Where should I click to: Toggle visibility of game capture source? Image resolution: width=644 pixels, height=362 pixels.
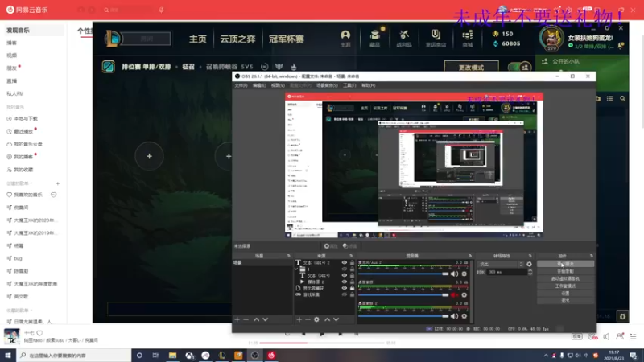[x=345, y=294]
